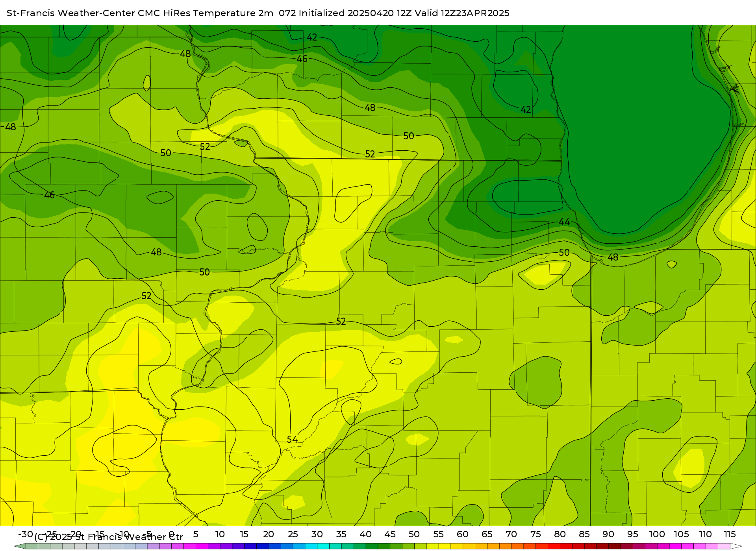This screenshot has height=551, width=756.
Task: Click the 80 label on the color scale
Action: 560,534
